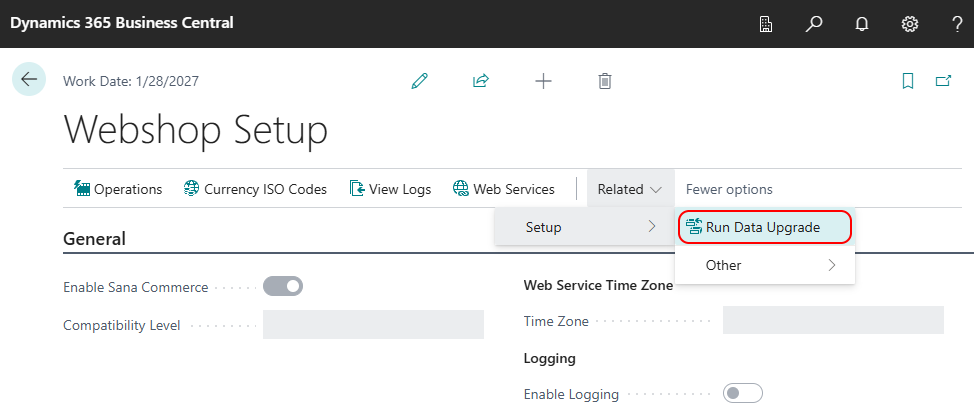
Task: Click the pencil edit icon
Action: tap(420, 81)
